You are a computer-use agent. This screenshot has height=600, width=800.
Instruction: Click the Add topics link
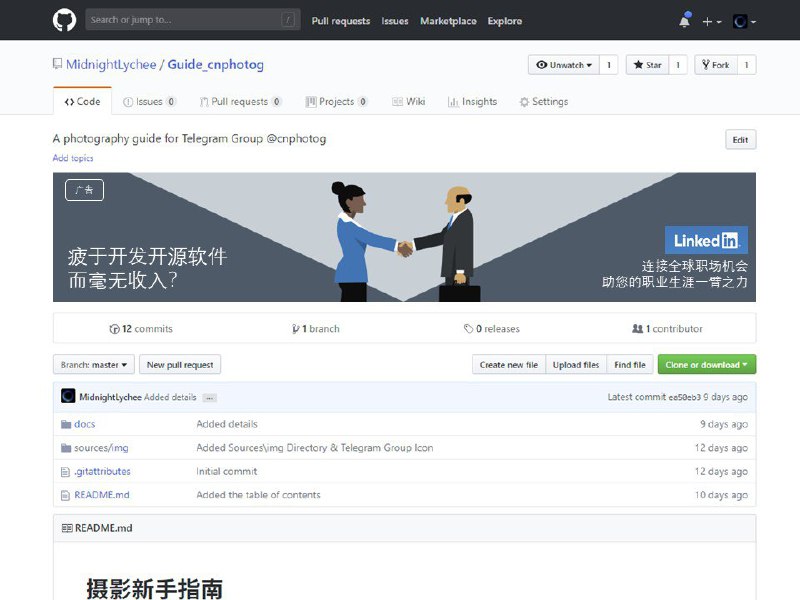click(x=73, y=158)
